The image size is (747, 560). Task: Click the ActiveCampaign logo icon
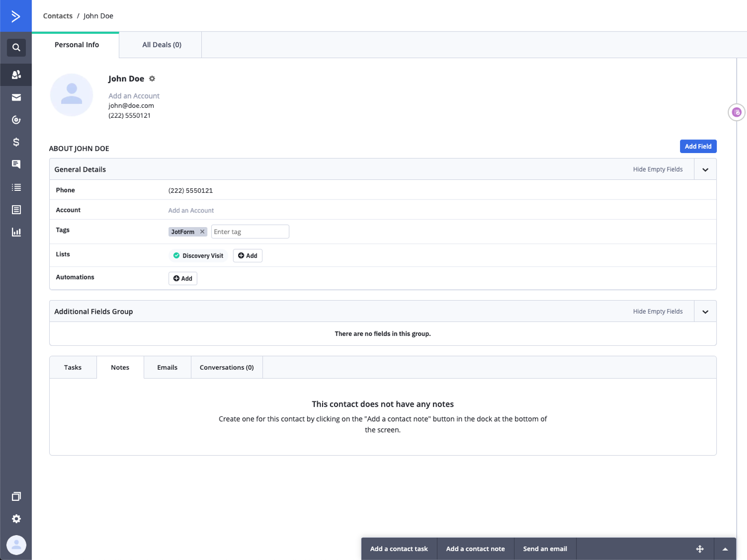[16, 16]
